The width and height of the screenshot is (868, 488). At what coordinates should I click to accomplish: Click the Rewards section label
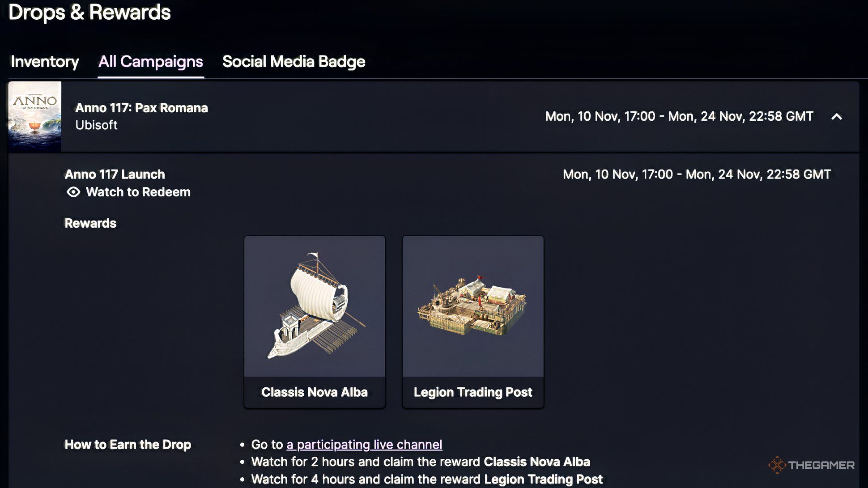90,223
